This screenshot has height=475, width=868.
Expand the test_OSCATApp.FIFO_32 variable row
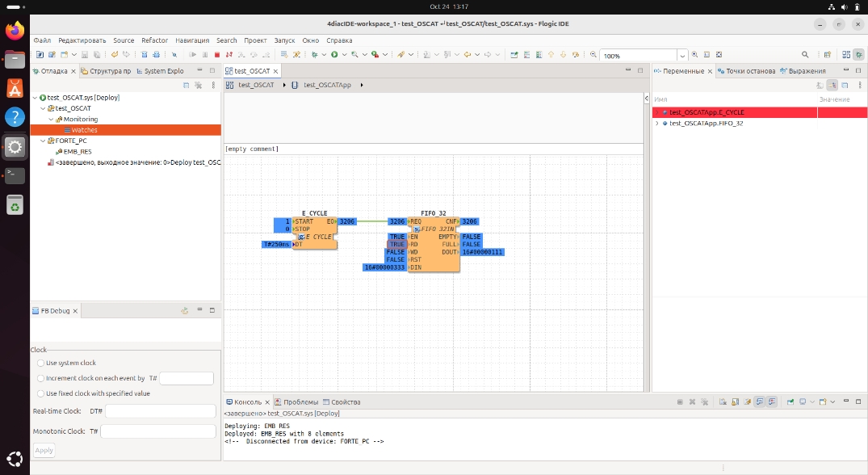pyautogui.click(x=657, y=124)
